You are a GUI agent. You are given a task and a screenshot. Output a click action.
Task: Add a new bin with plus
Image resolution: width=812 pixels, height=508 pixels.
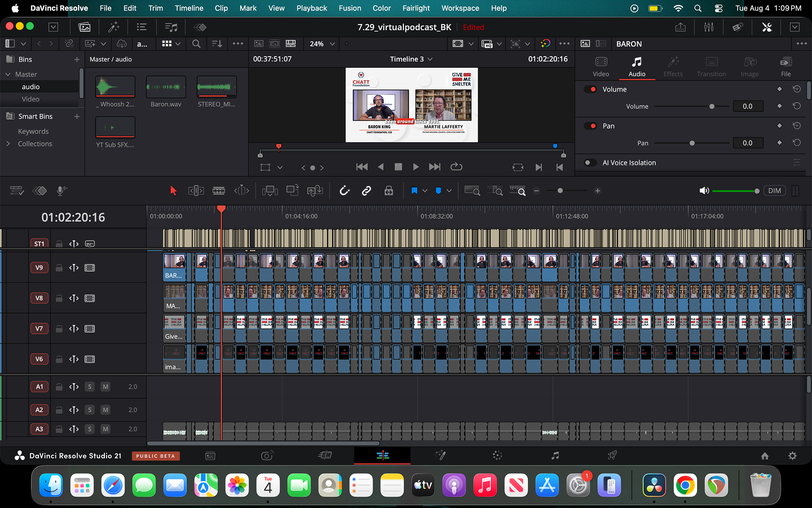click(x=77, y=60)
